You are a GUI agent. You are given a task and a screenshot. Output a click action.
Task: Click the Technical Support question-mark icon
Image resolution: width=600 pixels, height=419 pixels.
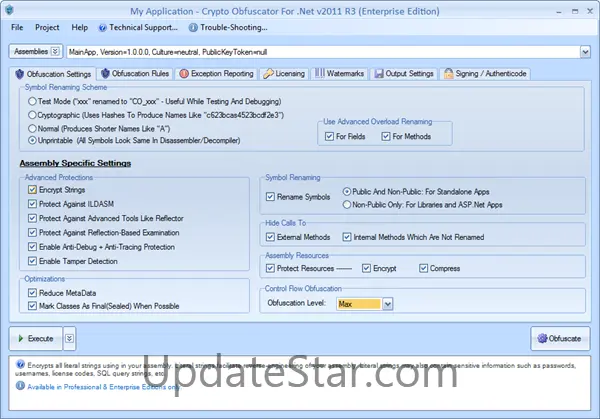point(102,28)
